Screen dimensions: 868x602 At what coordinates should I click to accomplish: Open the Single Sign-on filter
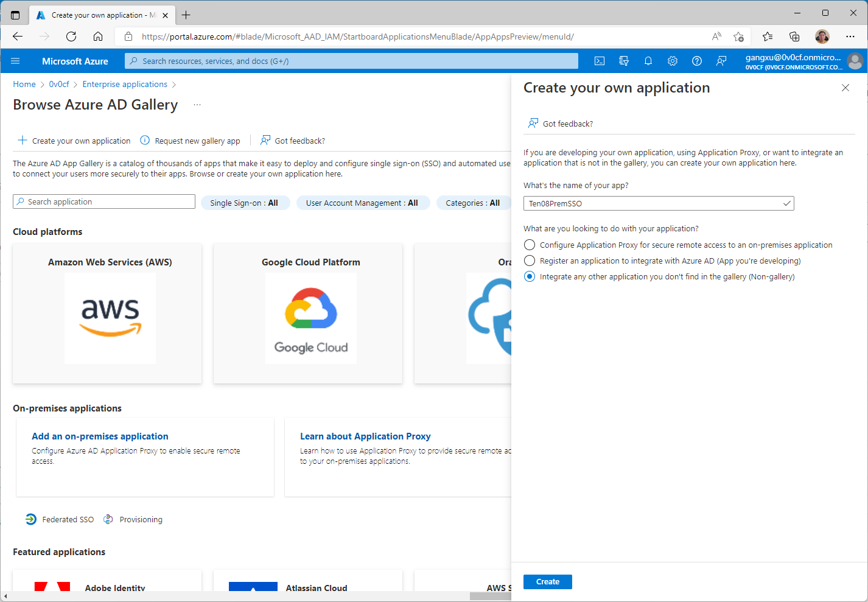[245, 203]
